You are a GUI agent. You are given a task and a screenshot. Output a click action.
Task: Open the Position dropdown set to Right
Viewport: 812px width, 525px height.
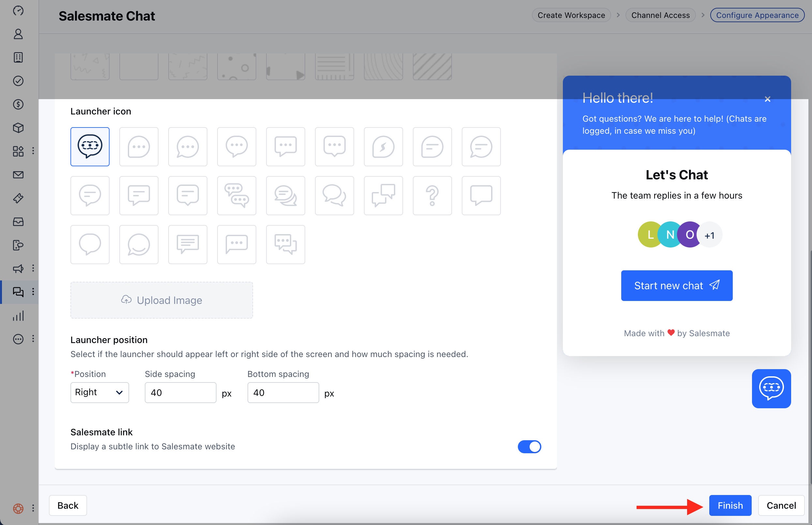[99, 392]
